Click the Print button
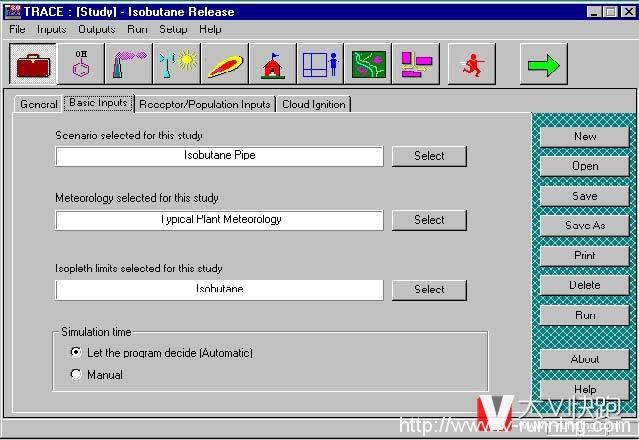 [x=585, y=255]
